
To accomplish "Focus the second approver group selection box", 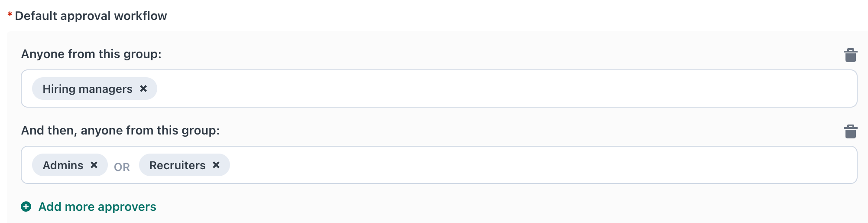I will pos(520,165).
